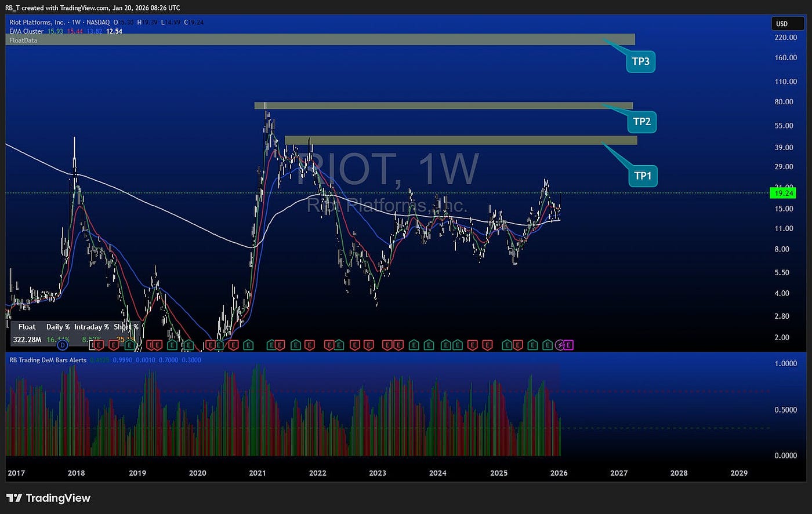Click the 29.00 price scale label
Viewport: 812px width, 514px height.
784,167
